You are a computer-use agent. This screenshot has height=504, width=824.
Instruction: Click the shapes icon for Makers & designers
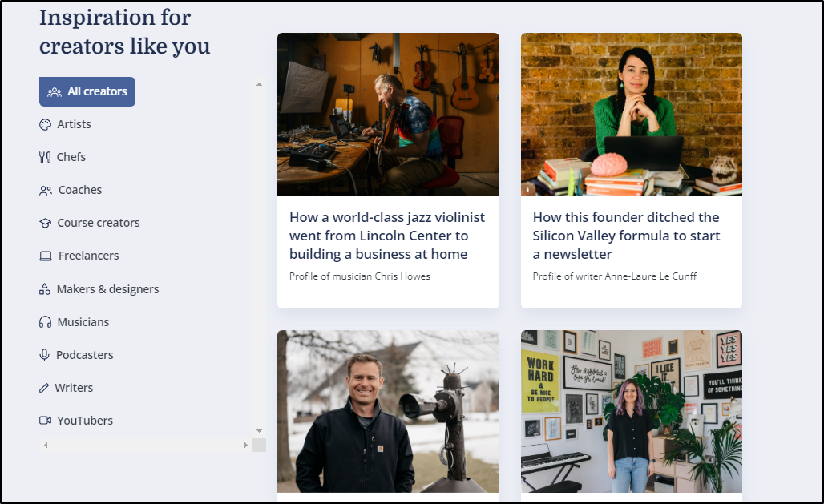click(x=45, y=289)
